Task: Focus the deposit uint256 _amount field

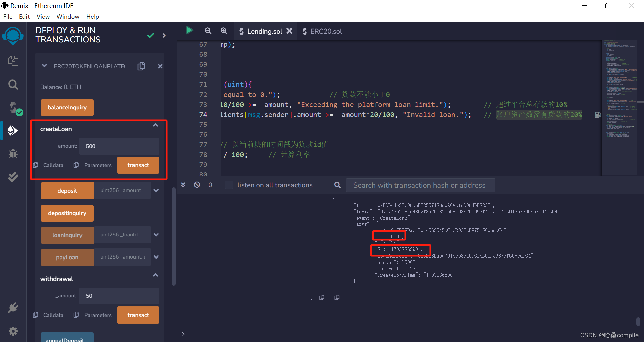Action: pyautogui.click(x=122, y=190)
